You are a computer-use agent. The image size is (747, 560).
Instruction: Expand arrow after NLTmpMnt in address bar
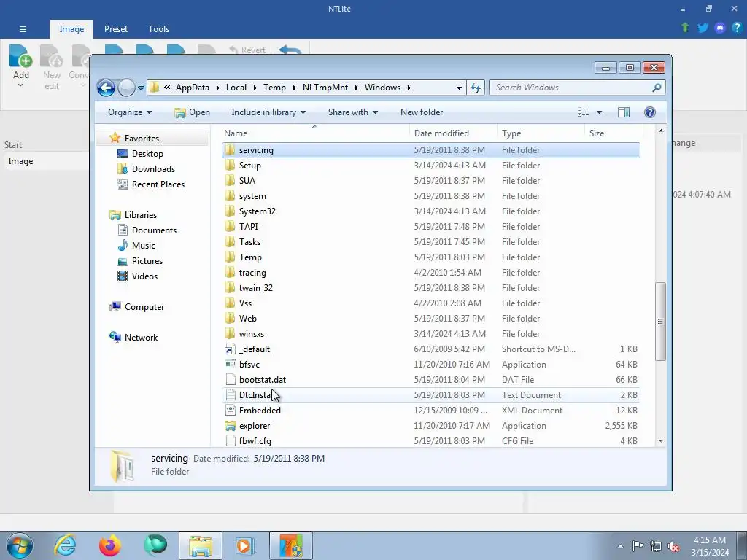356,87
